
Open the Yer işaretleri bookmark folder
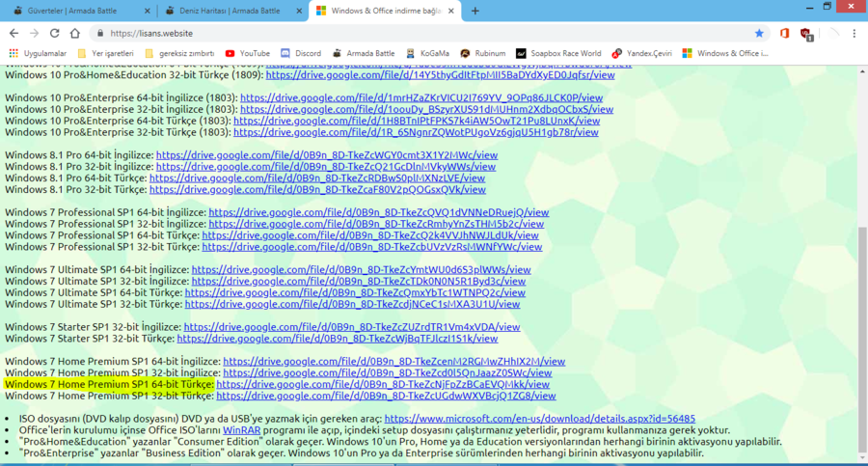106,53
